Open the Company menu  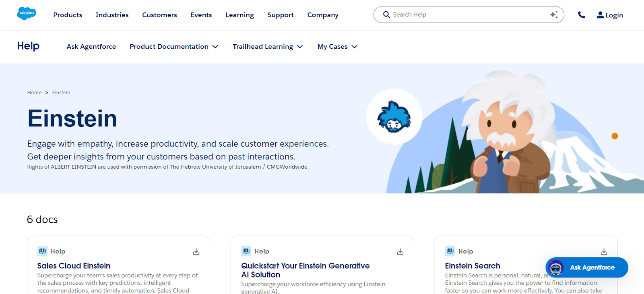(x=323, y=15)
